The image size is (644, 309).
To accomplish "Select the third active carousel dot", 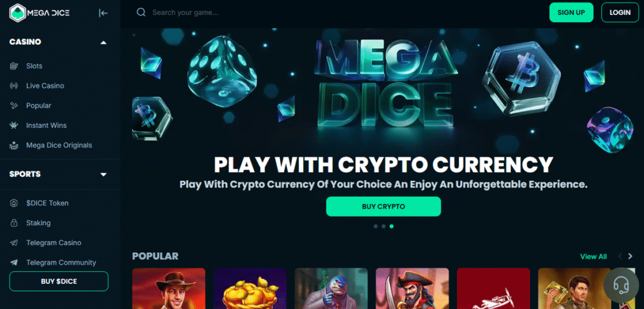I will 391,226.
